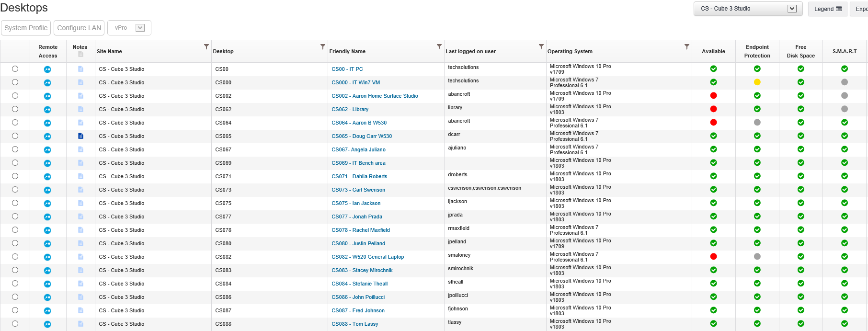Open notes icon in CS071 row

click(x=80, y=176)
